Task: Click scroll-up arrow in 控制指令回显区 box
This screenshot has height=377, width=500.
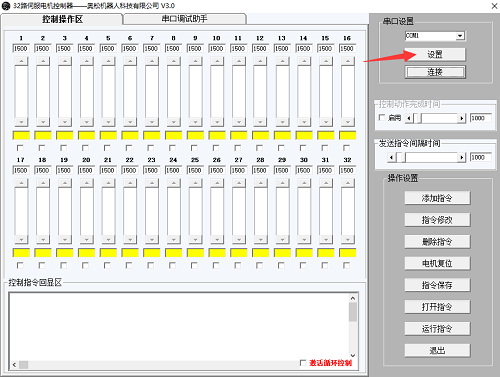Action: point(353,298)
